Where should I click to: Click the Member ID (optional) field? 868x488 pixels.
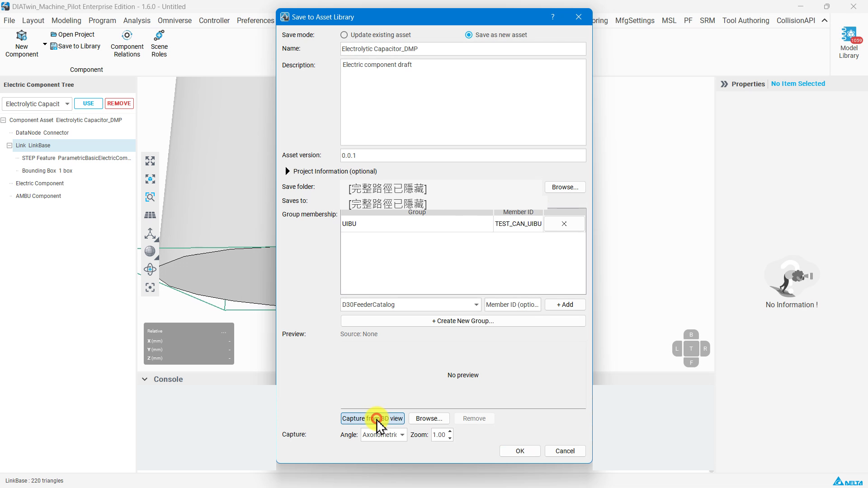[x=512, y=305]
